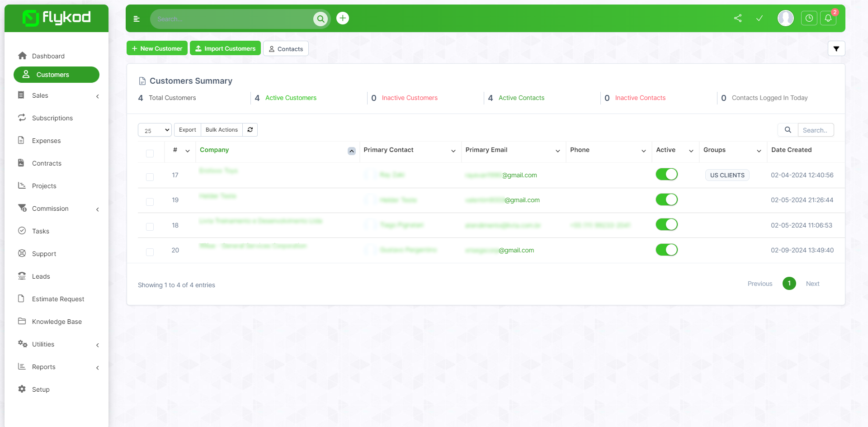Open the user profile avatar
The width and height of the screenshot is (868, 427).
tap(785, 18)
